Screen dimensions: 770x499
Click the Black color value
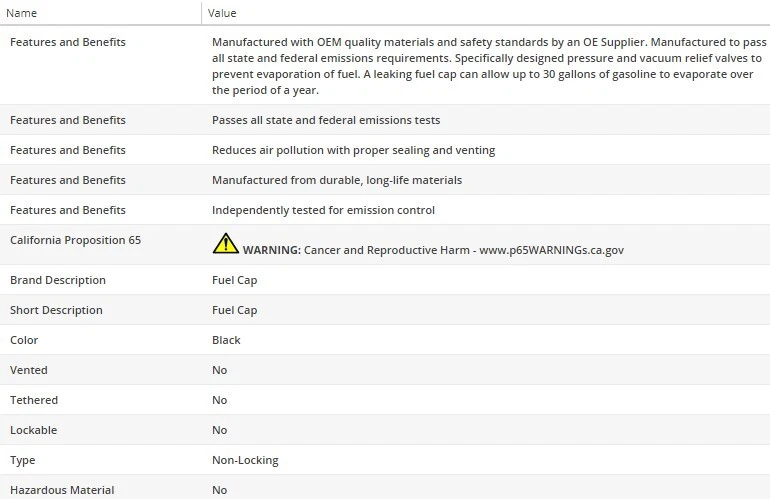(x=226, y=340)
